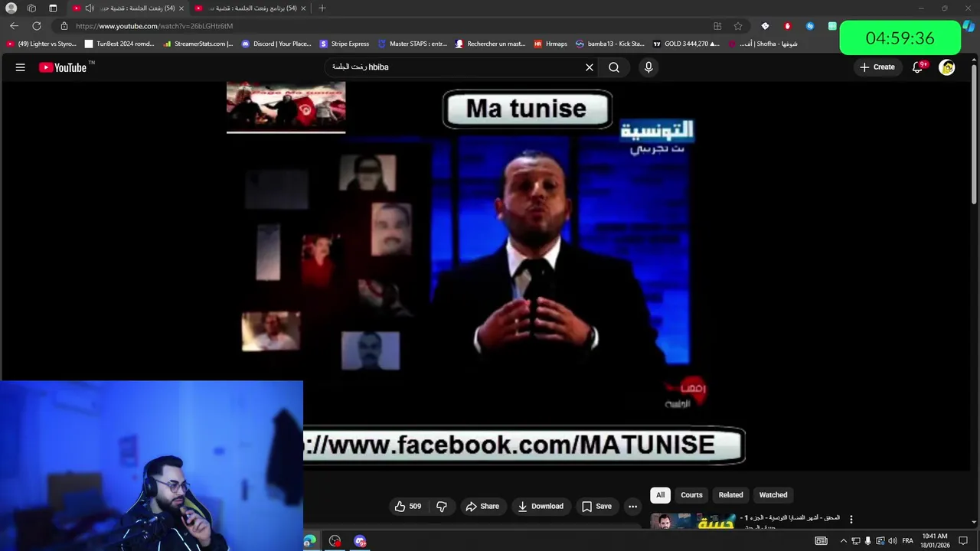Open clock and calendar 10:41 AM
Viewport: 980px width, 551px height.
tap(936, 541)
